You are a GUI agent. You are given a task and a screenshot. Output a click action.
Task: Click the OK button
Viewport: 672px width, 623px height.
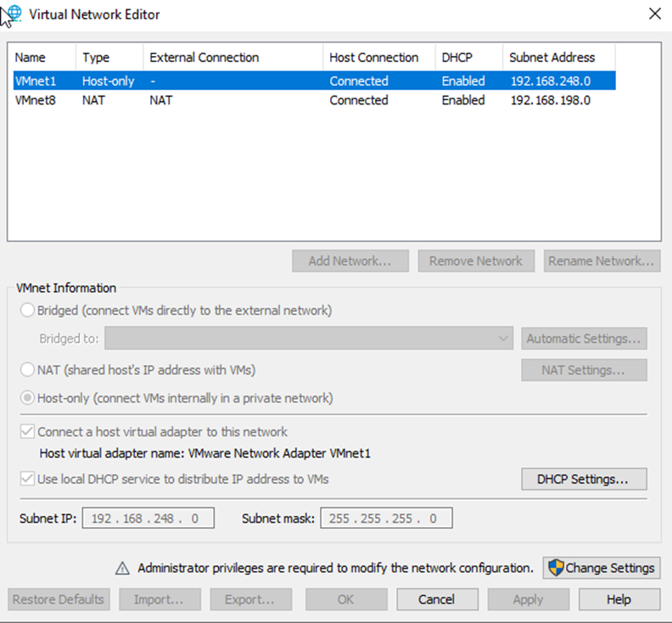[x=346, y=599]
